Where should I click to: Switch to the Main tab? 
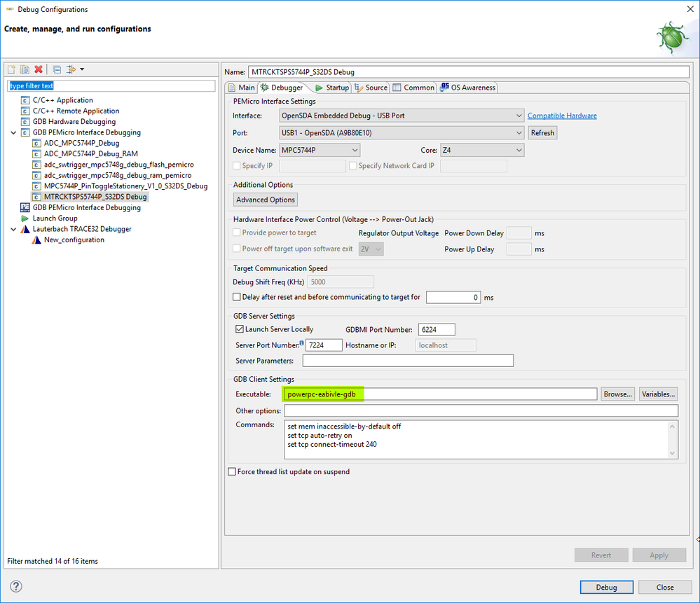(242, 88)
